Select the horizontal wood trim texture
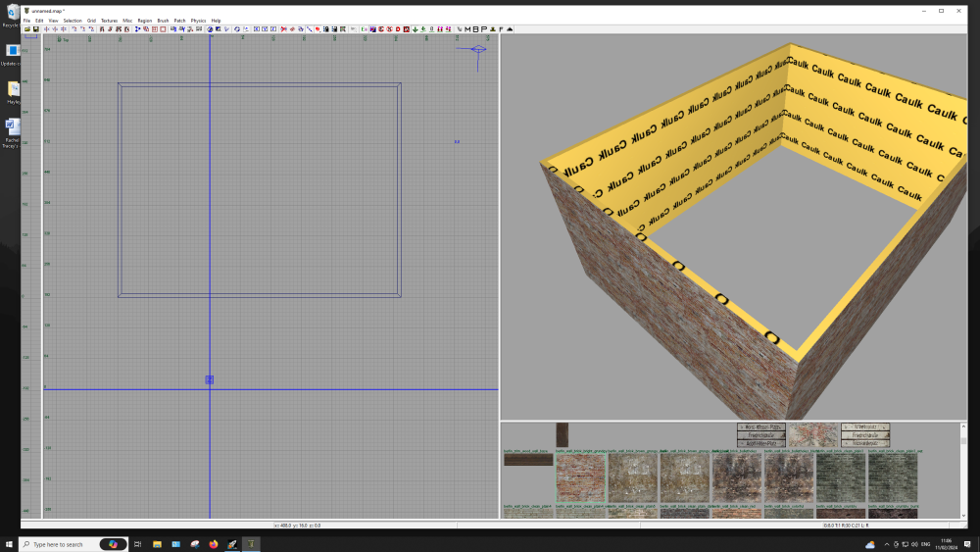Viewport: 980px width, 552px height. tap(528, 460)
